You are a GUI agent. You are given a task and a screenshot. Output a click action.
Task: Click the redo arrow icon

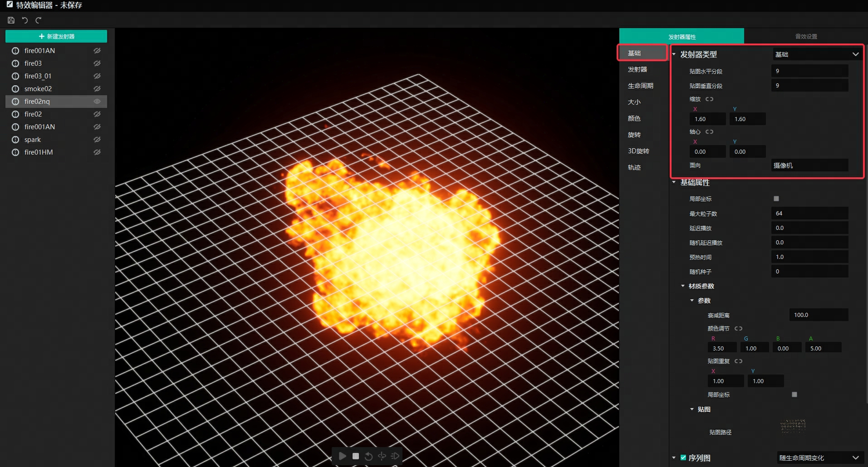39,20
